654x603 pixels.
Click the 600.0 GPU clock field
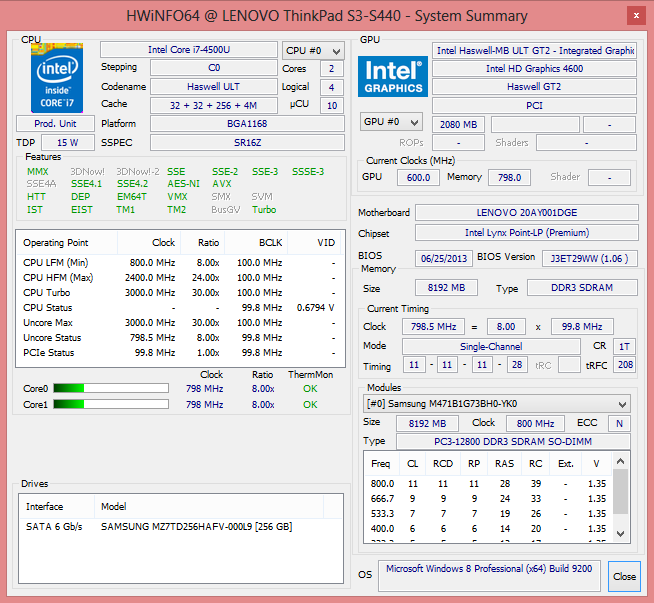coord(418,178)
